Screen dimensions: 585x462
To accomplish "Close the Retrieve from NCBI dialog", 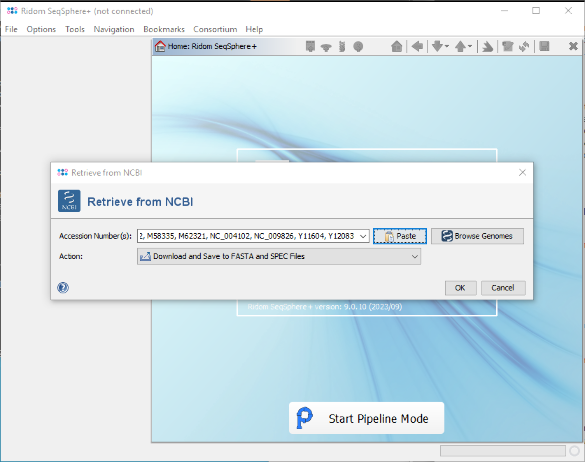I will tap(522, 172).
